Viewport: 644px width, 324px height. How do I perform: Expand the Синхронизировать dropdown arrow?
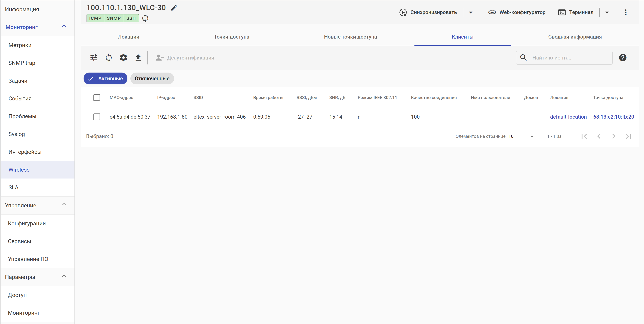pyautogui.click(x=470, y=12)
